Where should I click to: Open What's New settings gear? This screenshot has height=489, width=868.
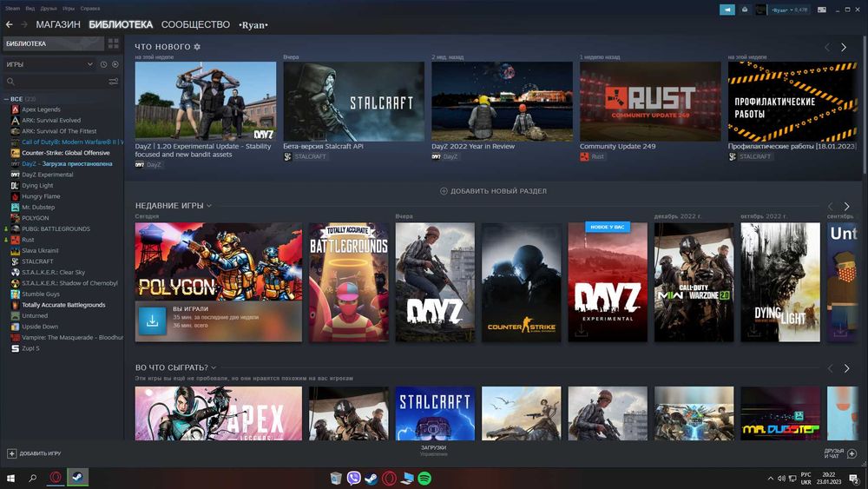[197, 47]
